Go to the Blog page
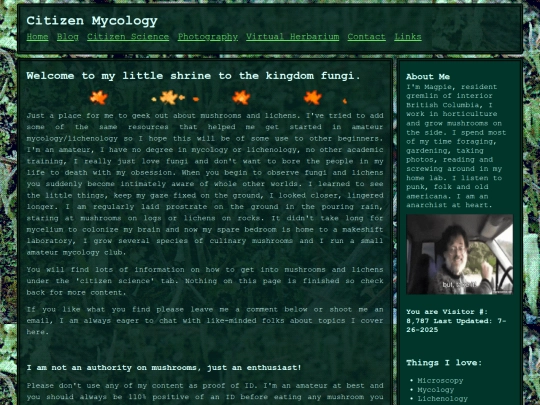The width and height of the screenshot is (540, 405). click(68, 37)
